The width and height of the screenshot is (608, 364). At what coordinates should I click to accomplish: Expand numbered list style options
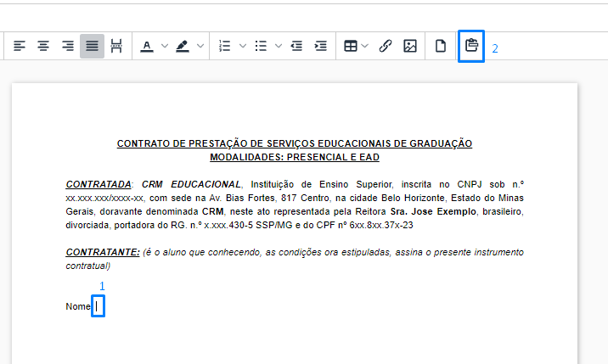[243, 46]
